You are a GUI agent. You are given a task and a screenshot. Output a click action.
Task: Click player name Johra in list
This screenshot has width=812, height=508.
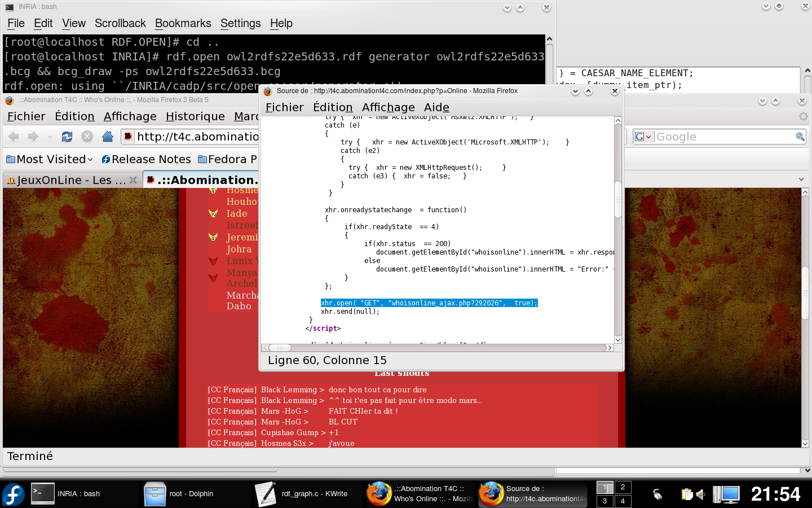pyautogui.click(x=239, y=249)
